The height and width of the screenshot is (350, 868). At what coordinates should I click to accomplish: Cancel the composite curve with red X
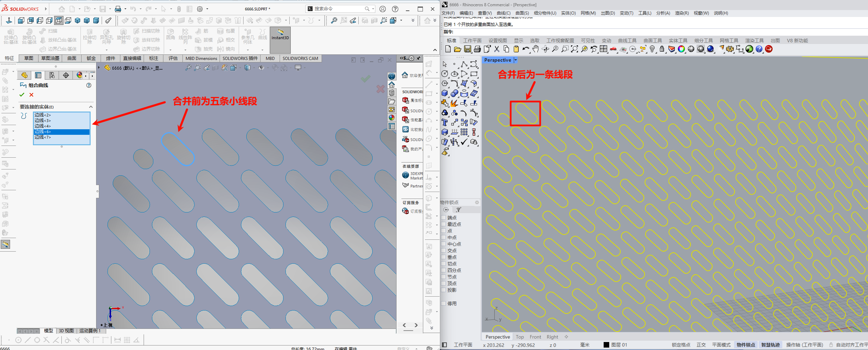[32, 95]
